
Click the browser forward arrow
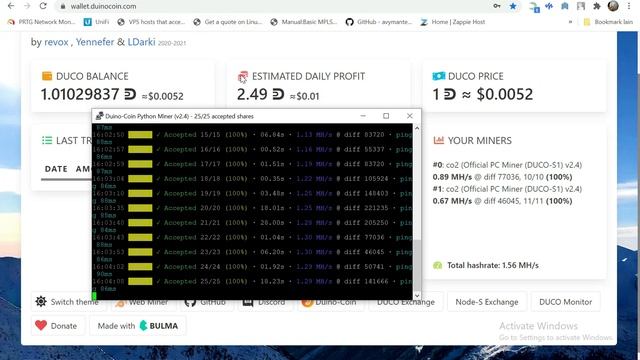pyautogui.click(x=27, y=6)
